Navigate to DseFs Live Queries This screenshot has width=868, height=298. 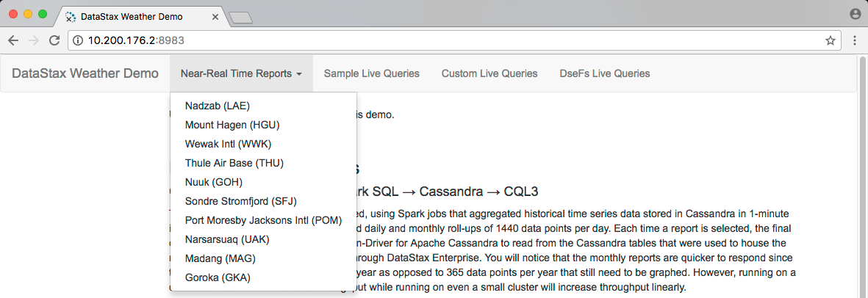pyautogui.click(x=604, y=73)
